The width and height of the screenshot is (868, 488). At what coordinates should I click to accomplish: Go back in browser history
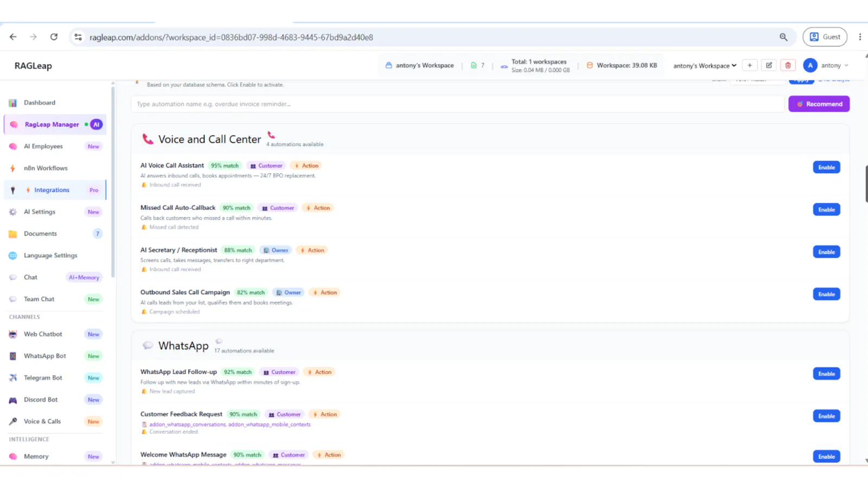13,37
